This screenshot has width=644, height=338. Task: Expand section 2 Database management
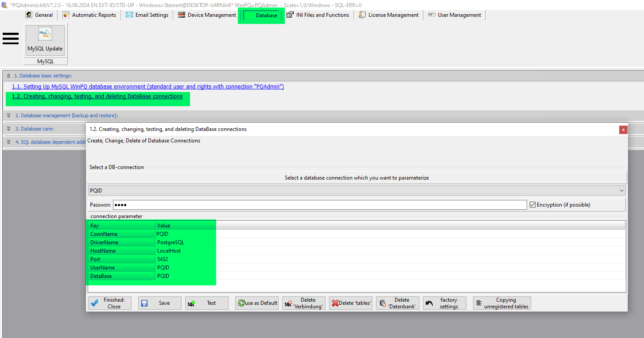(x=8, y=115)
